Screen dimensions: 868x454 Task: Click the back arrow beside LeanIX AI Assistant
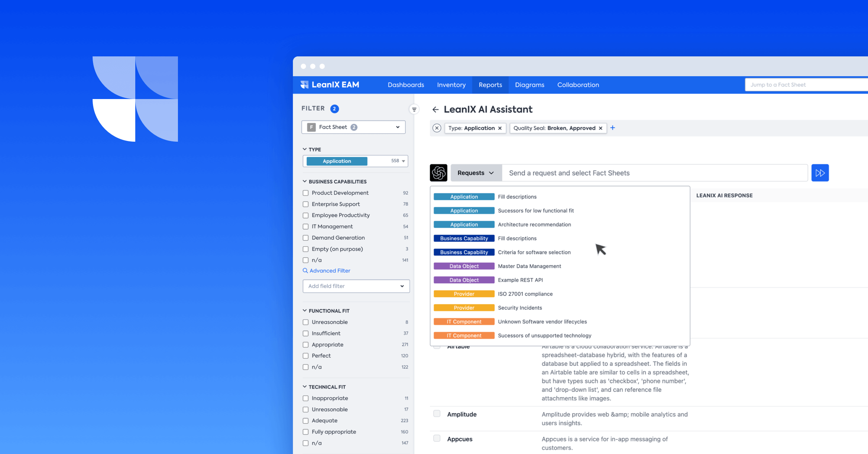coord(435,110)
